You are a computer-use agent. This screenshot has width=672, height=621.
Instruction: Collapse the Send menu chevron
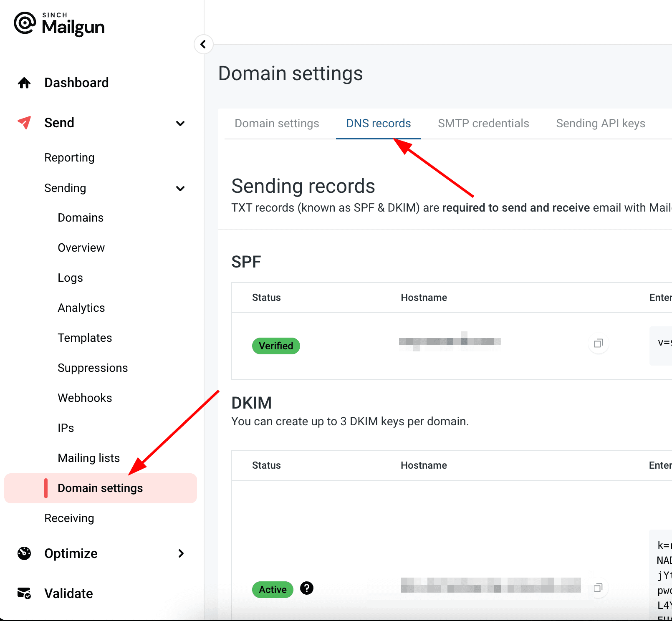(180, 123)
